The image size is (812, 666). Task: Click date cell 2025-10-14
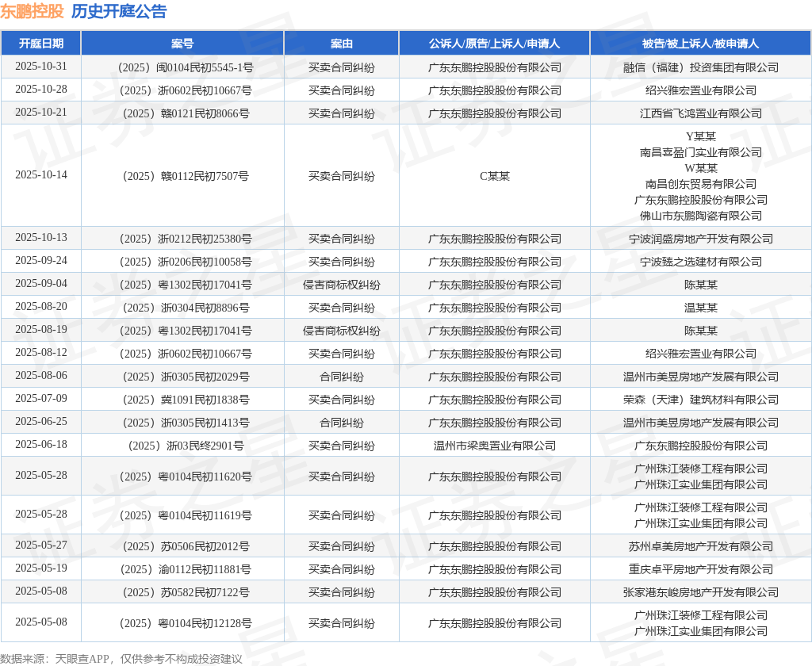tap(41, 175)
